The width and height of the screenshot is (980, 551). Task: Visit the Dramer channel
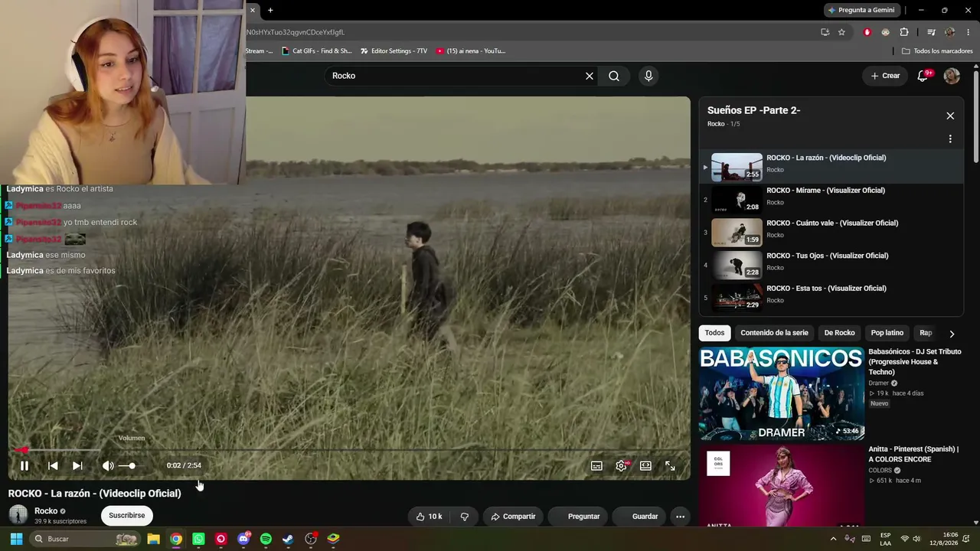tap(878, 383)
